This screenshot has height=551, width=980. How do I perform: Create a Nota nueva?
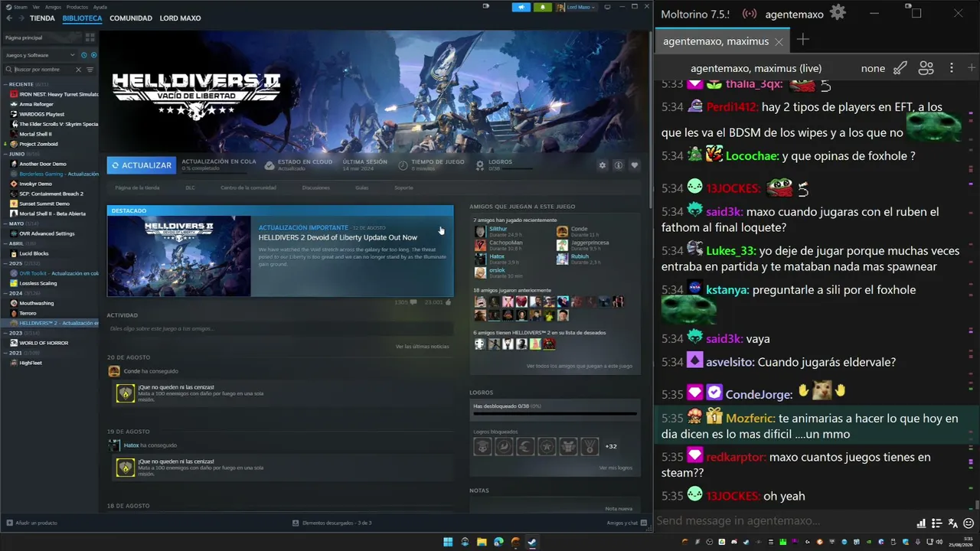point(619,508)
